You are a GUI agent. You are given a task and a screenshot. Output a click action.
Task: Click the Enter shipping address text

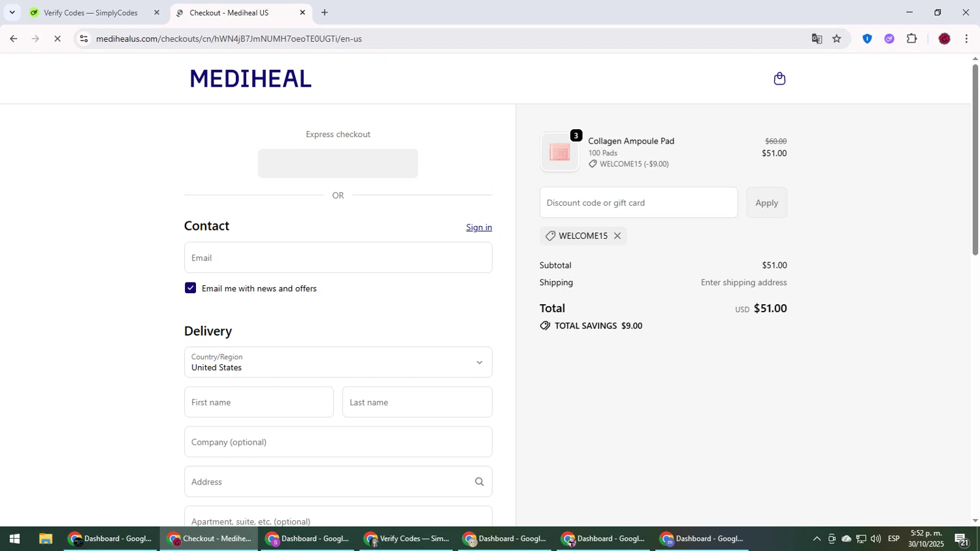(x=743, y=283)
